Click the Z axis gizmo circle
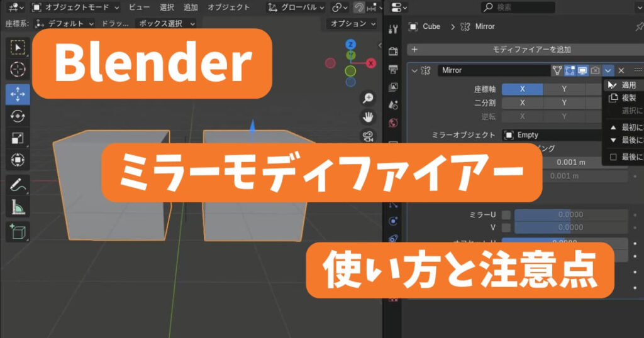 click(x=350, y=45)
